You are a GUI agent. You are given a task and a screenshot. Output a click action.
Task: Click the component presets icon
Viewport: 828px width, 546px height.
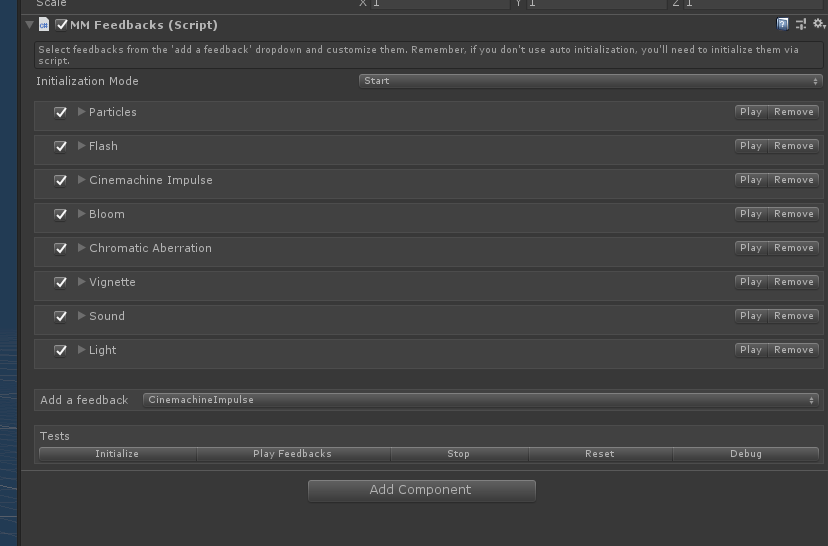pyautogui.click(x=801, y=24)
